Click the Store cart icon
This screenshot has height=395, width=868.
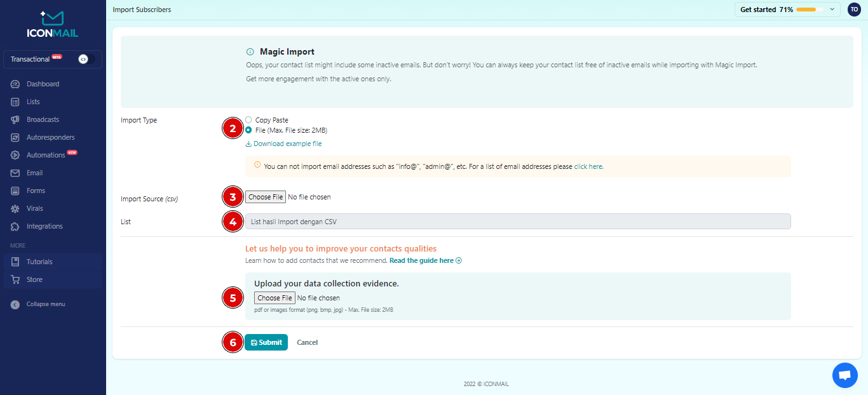point(15,279)
